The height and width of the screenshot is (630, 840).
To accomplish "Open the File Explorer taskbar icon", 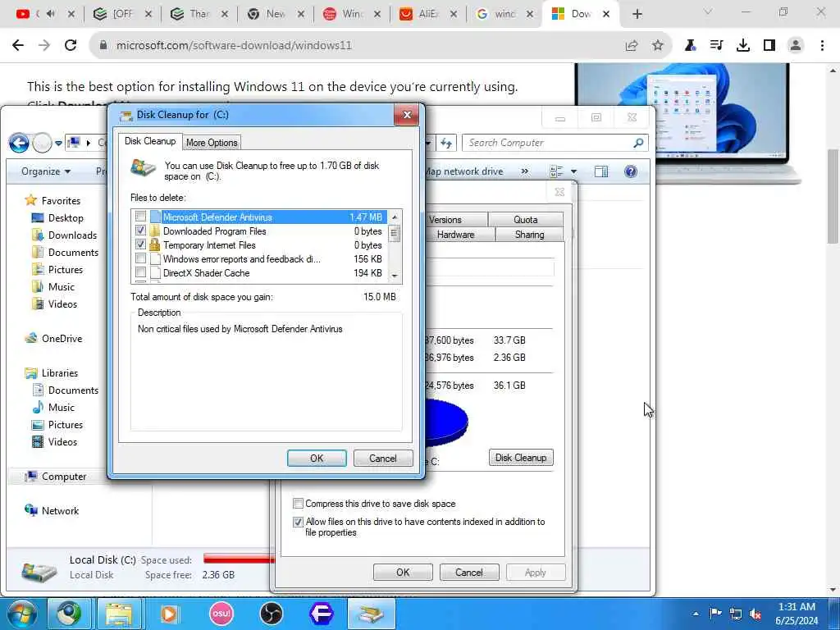I will pyautogui.click(x=118, y=614).
